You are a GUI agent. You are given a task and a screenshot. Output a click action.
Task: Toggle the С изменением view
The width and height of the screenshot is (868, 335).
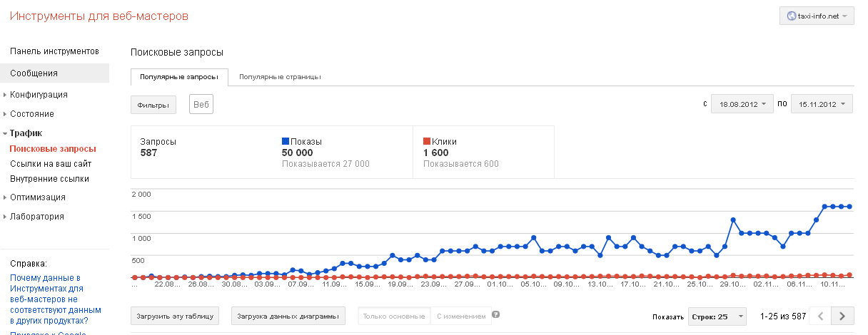(460, 315)
